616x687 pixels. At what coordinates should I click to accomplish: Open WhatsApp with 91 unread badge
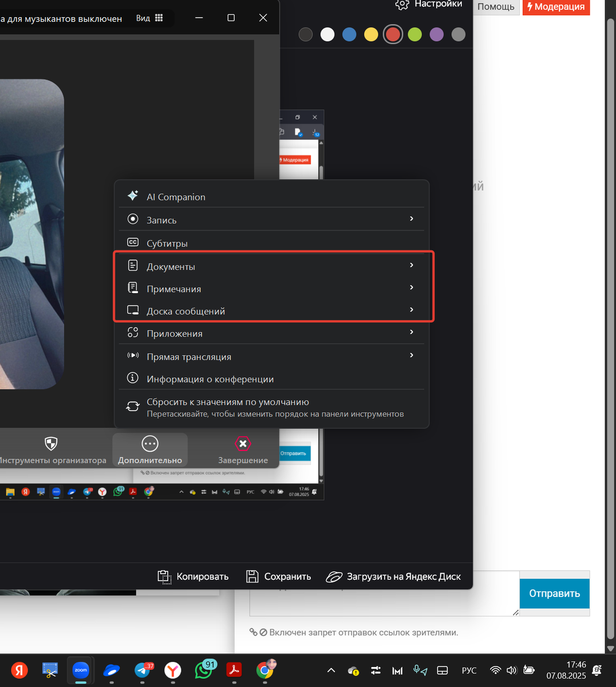tap(204, 669)
